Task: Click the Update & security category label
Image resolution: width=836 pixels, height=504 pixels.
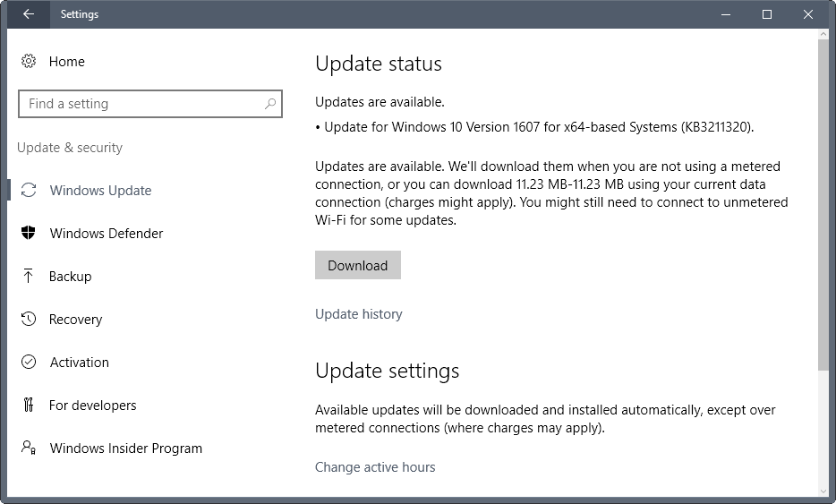Action: pos(70,148)
